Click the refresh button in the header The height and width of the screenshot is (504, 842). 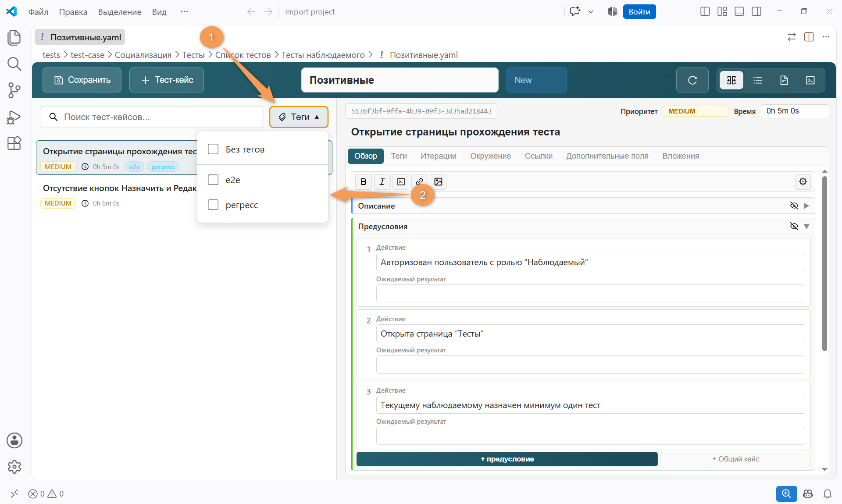tap(692, 80)
